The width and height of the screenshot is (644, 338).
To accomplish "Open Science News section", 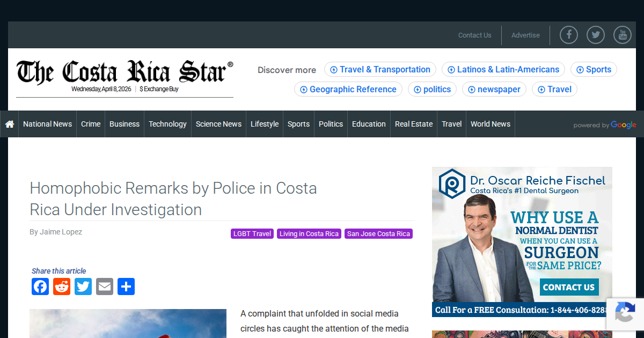I will point(218,124).
